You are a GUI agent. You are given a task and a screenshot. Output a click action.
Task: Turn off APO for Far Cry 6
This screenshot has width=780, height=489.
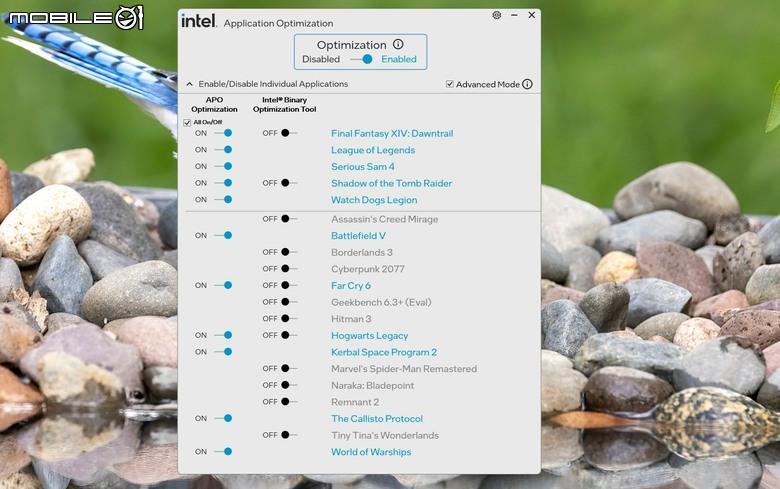tap(223, 285)
